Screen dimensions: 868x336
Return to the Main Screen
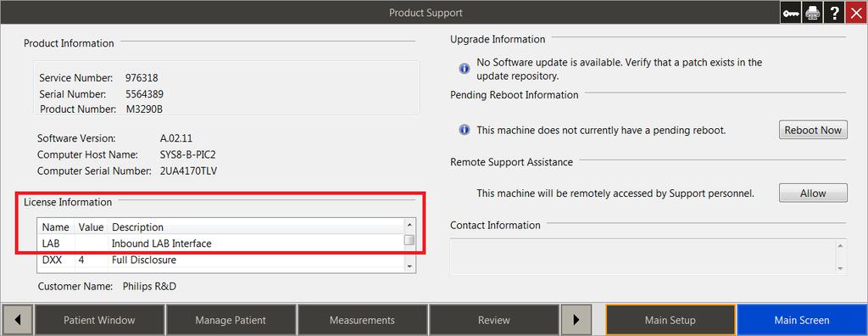[x=802, y=320]
